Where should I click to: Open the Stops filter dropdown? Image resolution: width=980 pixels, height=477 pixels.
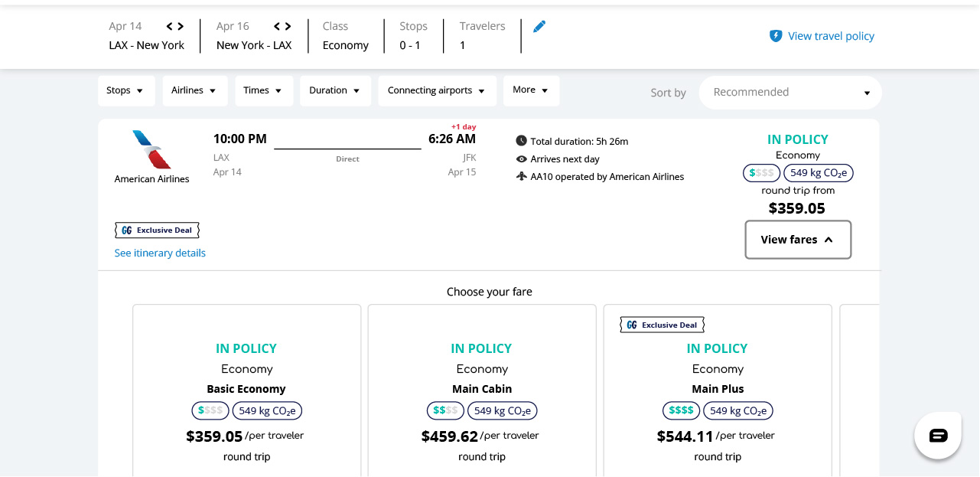126,90
